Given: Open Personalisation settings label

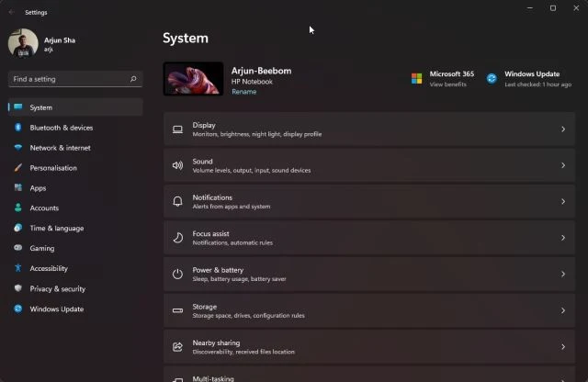Looking at the screenshot, I should pos(53,168).
